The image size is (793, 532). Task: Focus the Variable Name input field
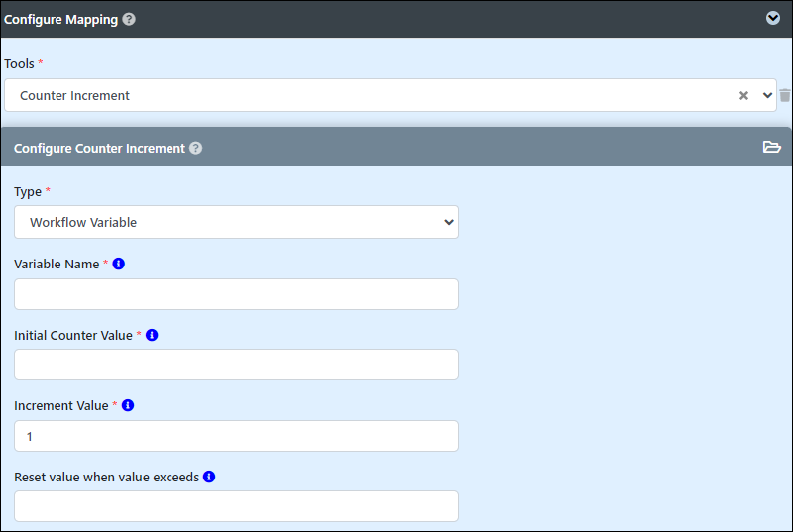236,294
